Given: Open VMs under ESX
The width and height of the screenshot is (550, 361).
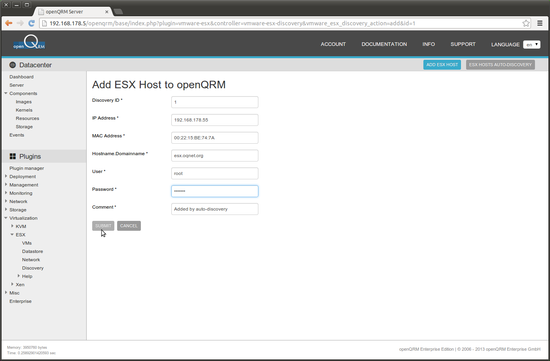Looking at the screenshot, I should point(27,243).
